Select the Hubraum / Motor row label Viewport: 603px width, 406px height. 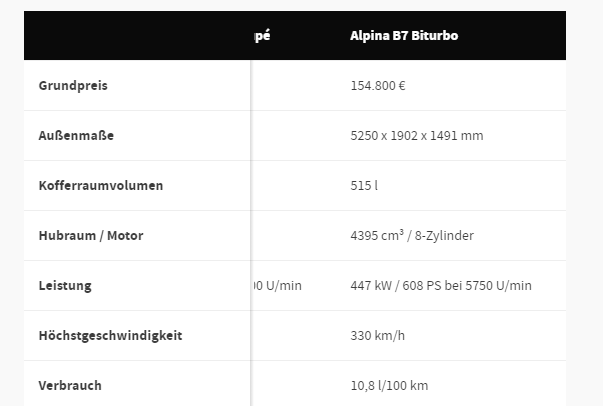[x=91, y=235]
